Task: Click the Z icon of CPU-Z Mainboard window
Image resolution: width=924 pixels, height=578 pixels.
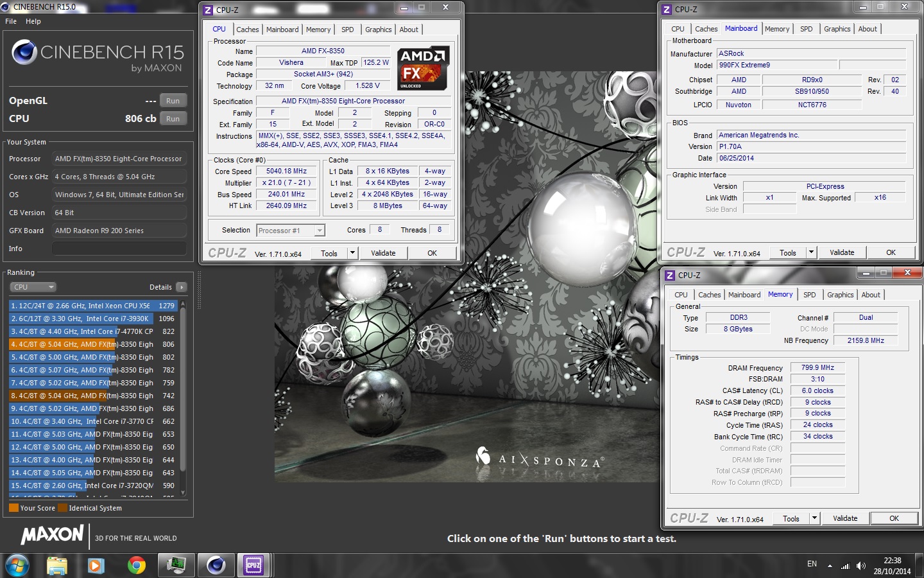Action: [667, 10]
